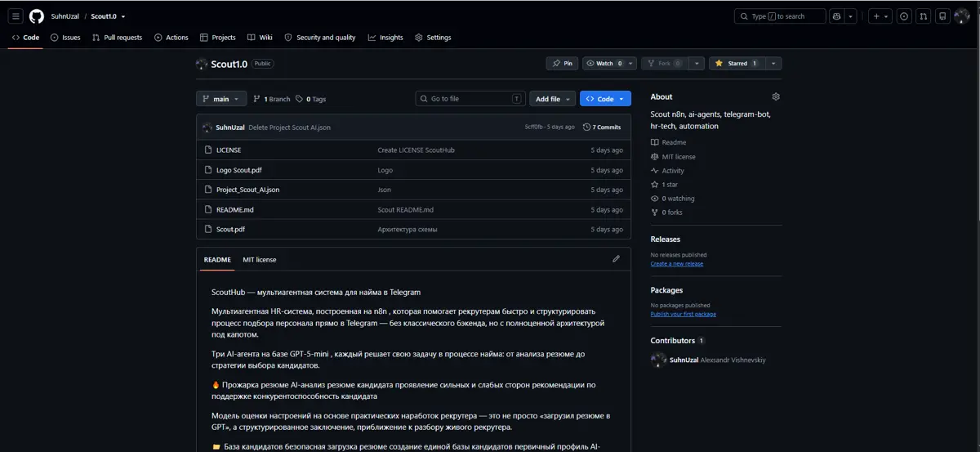The height and width of the screenshot is (452, 980).
Task: Click the eye icon beside 0 watching
Action: 655,199
